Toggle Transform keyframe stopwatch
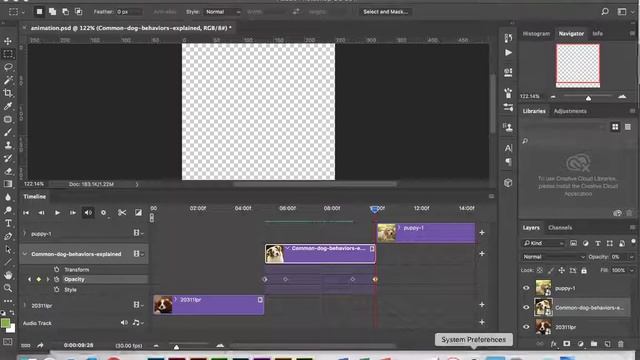This screenshot has width=640, height=360. point(57,269)
